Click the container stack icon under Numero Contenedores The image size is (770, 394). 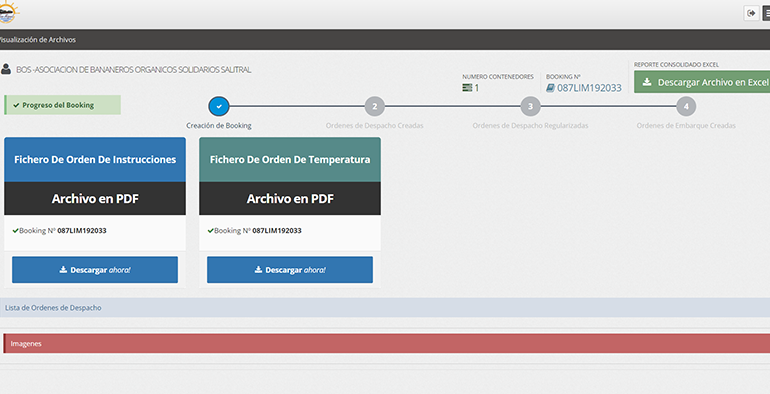tap(467, 88)
